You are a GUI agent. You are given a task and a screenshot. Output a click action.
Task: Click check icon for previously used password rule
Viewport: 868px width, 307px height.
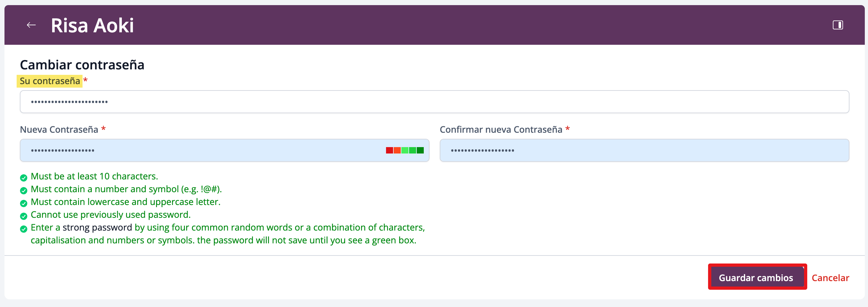24,216
